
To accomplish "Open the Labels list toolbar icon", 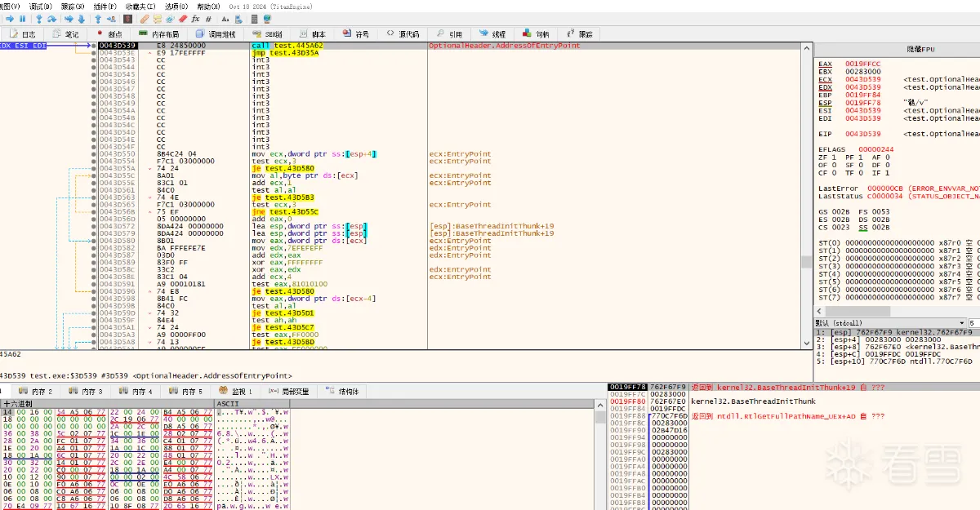I will pyautogui.click(x=170, y=19).
